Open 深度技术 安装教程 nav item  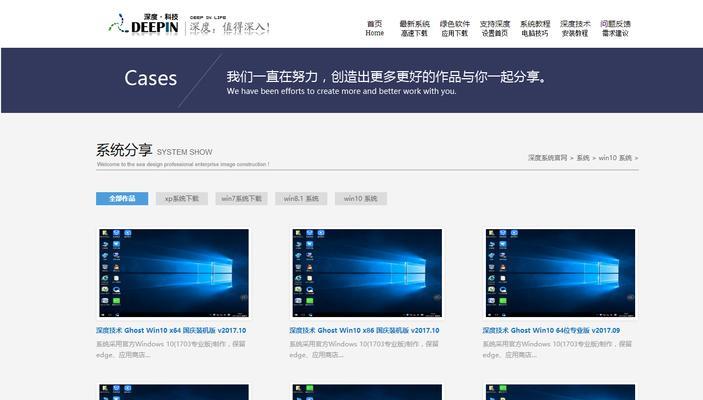[x=575, y=28]
